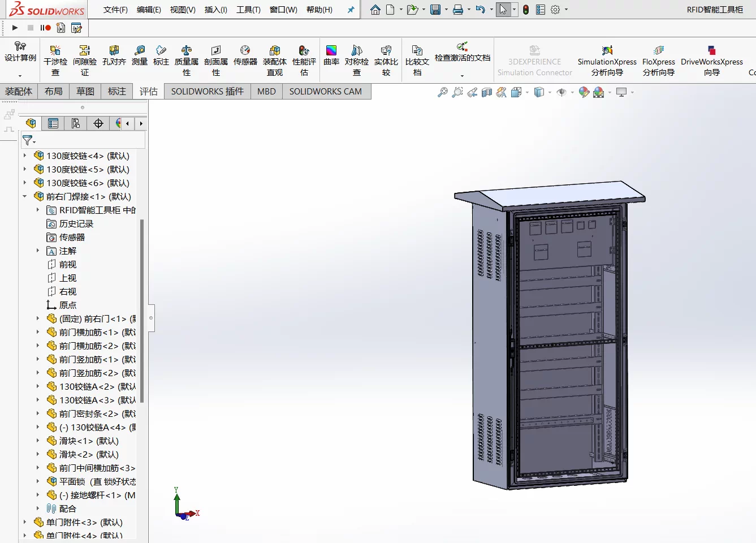Toggle the rebuild traffic light icon

[526, 10]
